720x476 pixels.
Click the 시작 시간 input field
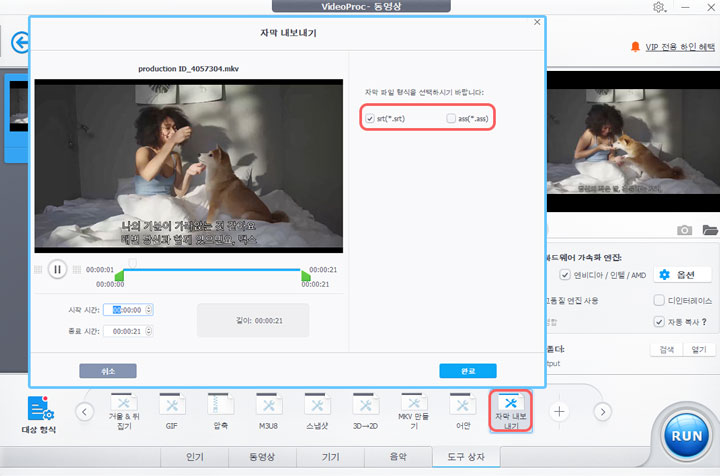pos(128,310)
